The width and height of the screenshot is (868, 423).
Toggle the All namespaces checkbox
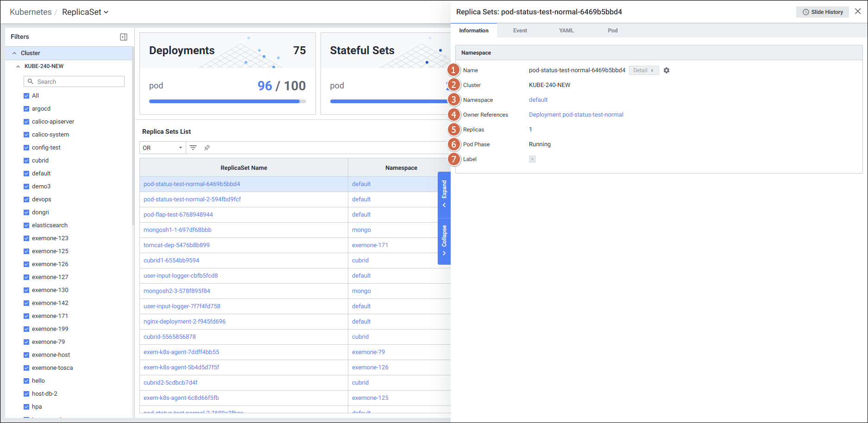(x=26, y=96)
